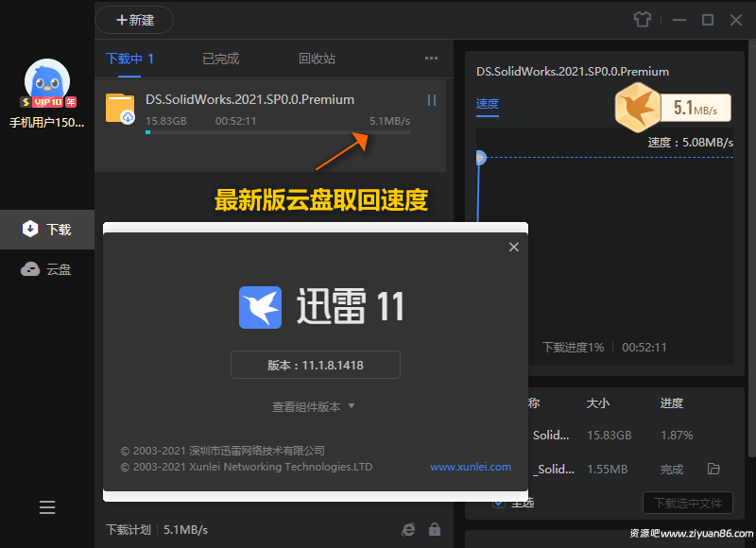Click the Xunlei bird logo in About dialog

pos(261,307)
